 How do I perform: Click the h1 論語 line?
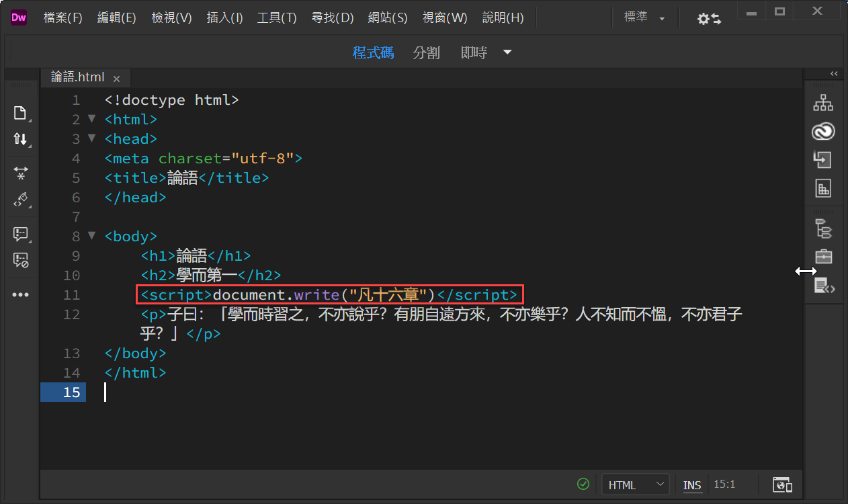tap(196, 256)
